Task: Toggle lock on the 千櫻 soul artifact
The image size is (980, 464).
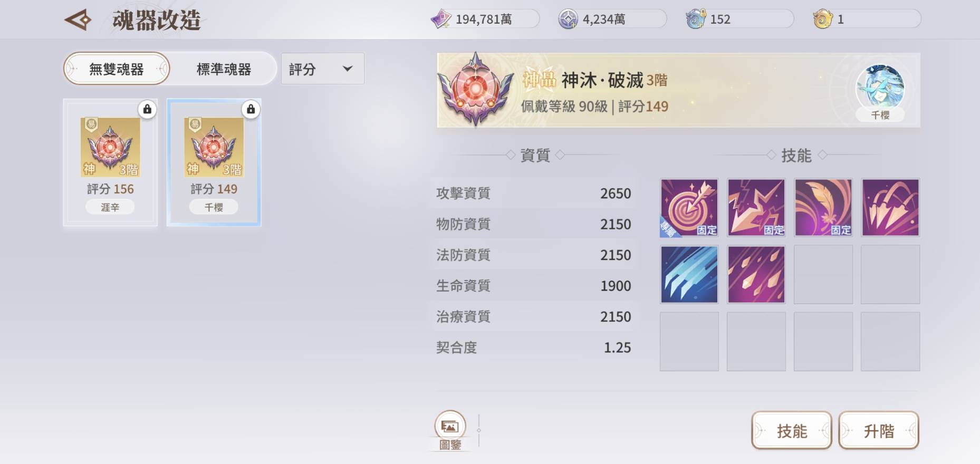Action: pyautogui.click(x=251, y=109)
